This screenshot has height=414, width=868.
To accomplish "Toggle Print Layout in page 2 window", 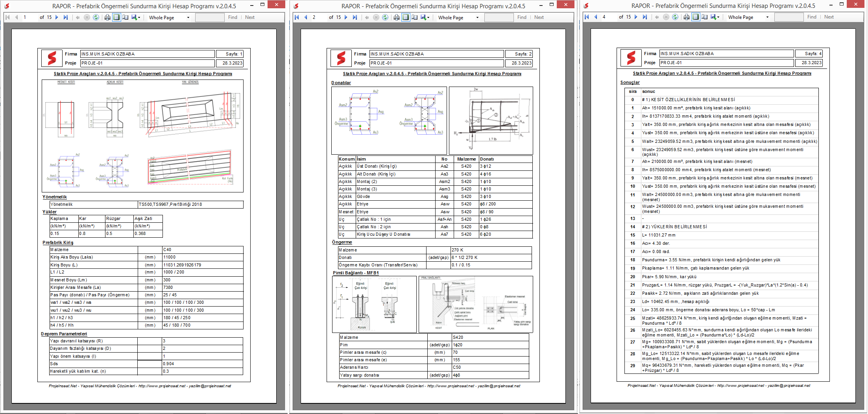I will (x=406, y=17).
